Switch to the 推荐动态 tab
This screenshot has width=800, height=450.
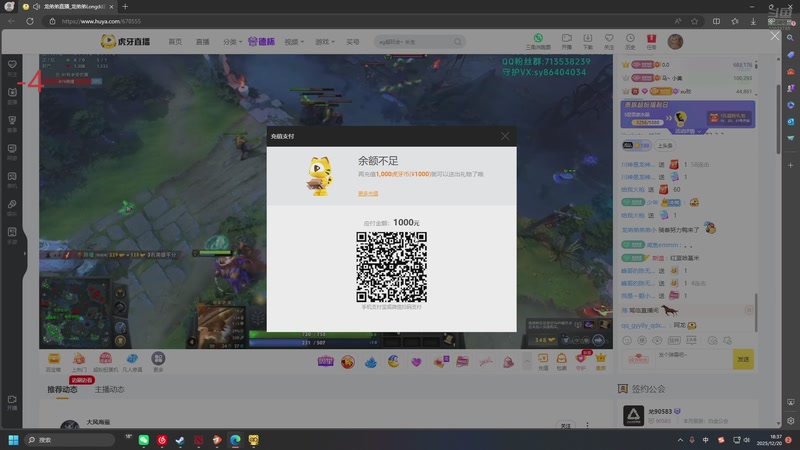click(62, 390)
